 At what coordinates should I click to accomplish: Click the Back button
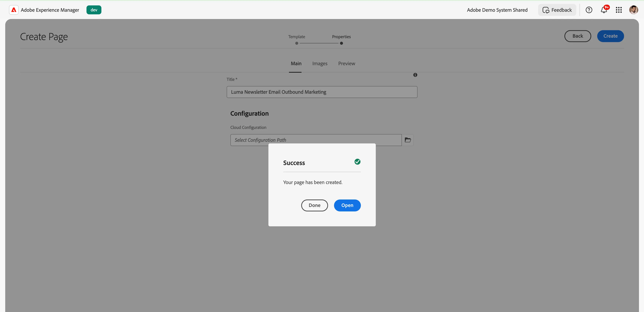click(x=577, y=36)
